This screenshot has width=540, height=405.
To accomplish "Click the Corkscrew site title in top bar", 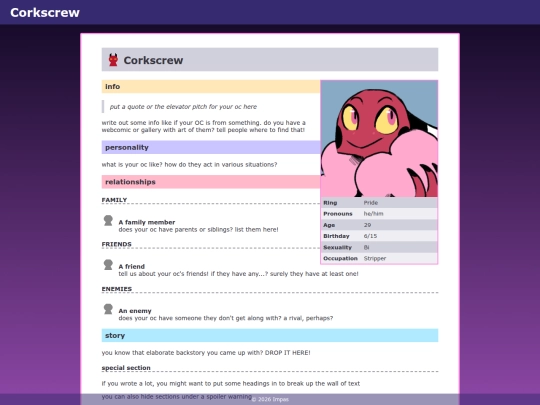I will (45, 12).
